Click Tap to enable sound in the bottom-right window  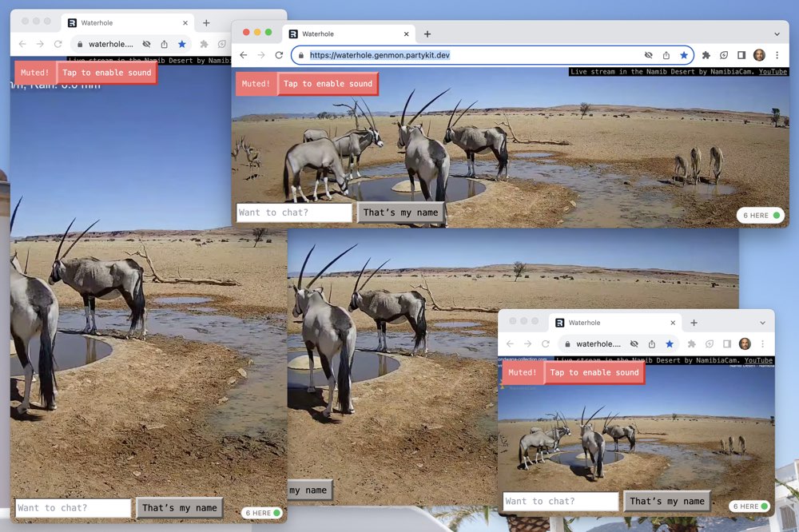594,372
